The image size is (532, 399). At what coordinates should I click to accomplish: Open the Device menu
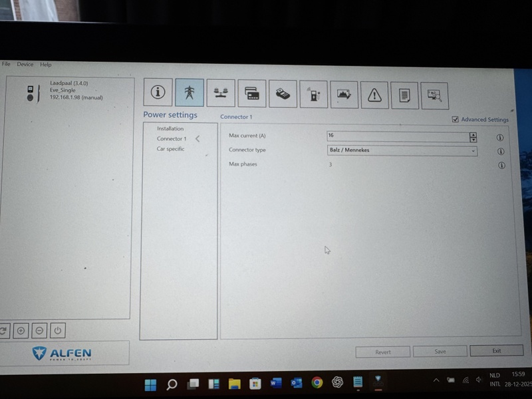click(25, 64)
